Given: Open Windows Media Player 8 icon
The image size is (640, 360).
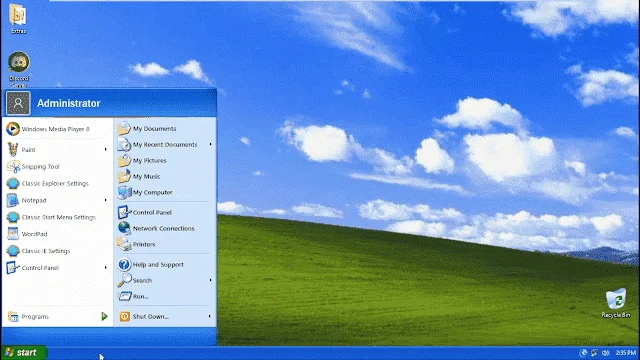Looking at the screenshot, I should (x=13, y=129).
